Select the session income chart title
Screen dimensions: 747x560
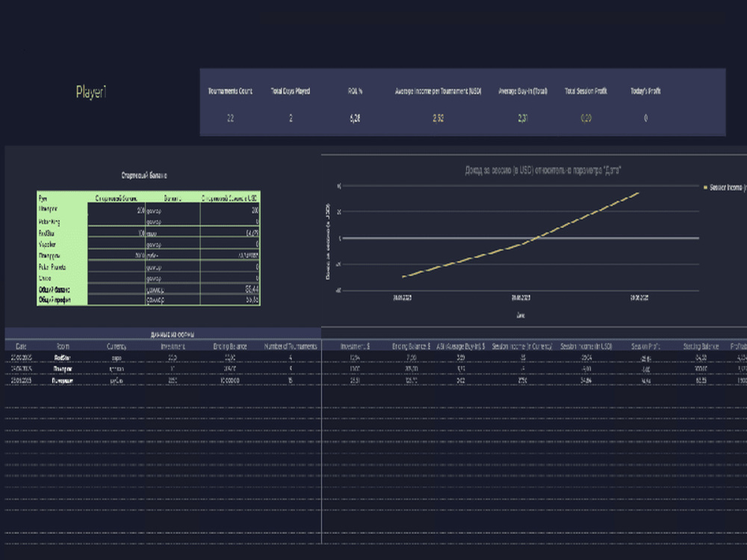pos(542,170)
